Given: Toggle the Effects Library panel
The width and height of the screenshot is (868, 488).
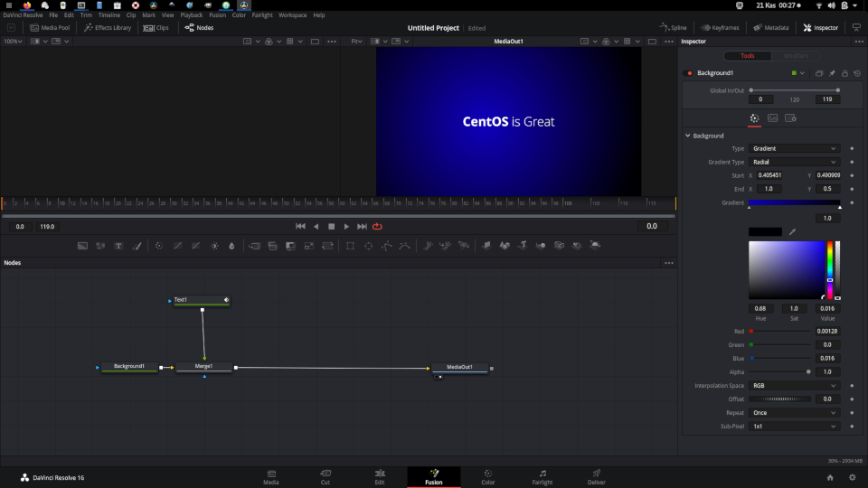Looking at the screenshot, I should pos(108,28).
